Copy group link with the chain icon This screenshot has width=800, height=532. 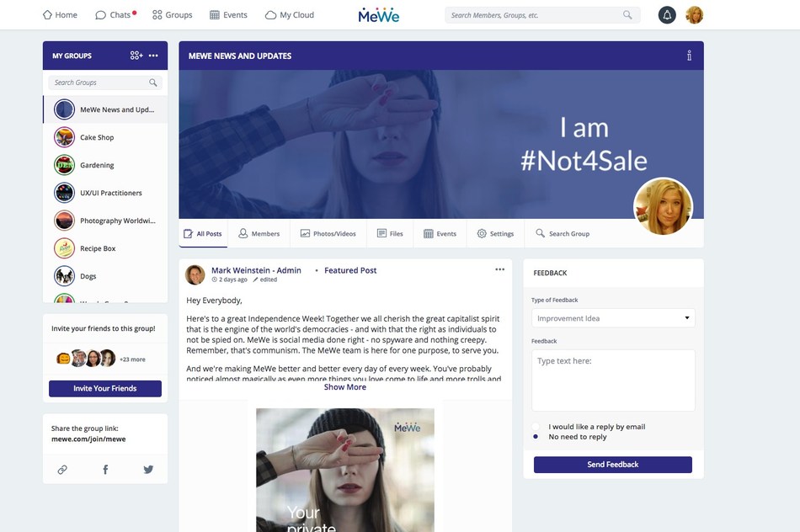(x=62, y=470)
